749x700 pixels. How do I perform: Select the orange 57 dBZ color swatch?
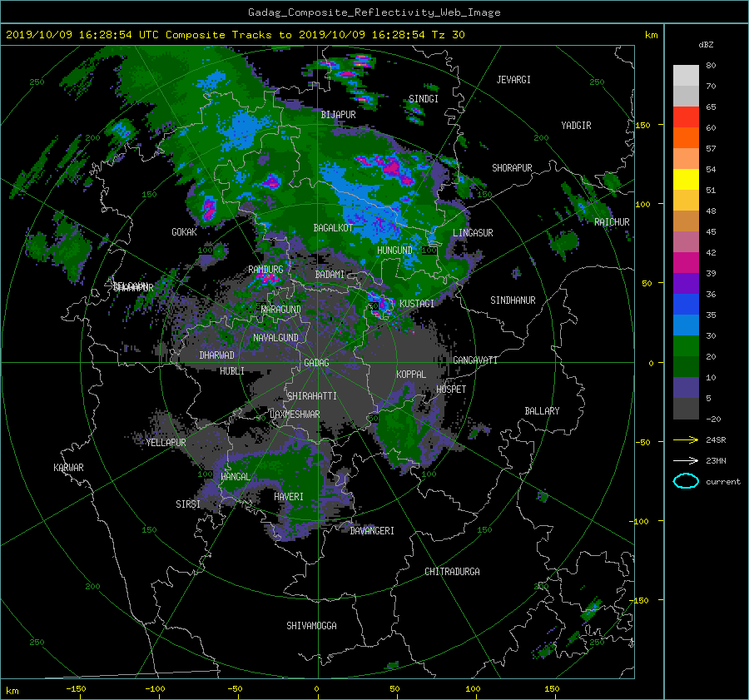pyautogui.click(x=686, y=138)
